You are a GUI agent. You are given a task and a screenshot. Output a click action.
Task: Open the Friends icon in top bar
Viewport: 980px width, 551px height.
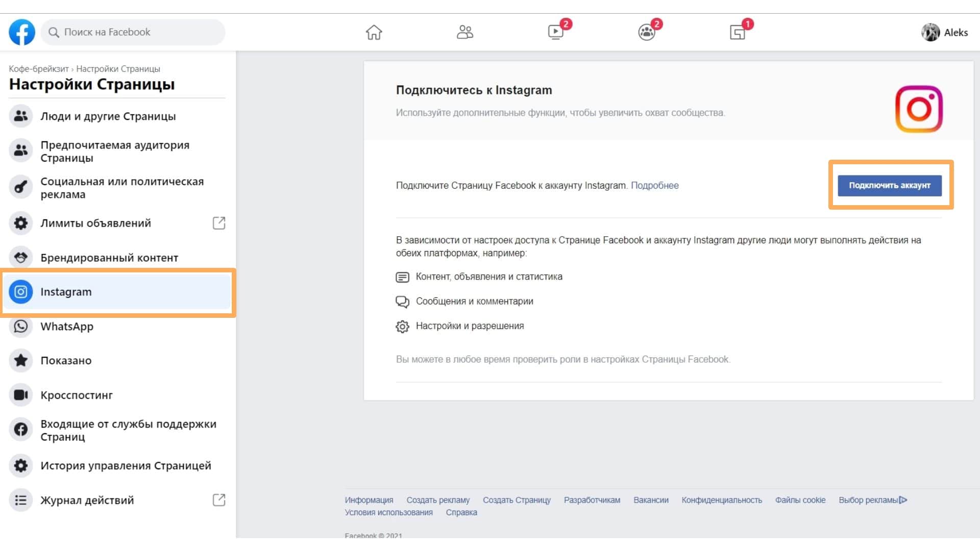(x=465, y=32)
